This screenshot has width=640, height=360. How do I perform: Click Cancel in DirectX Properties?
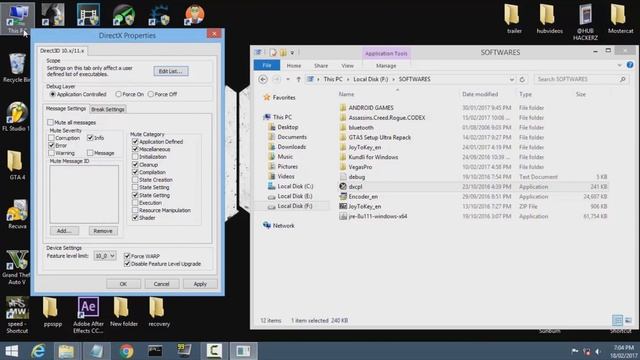click(x=162, y=284)
